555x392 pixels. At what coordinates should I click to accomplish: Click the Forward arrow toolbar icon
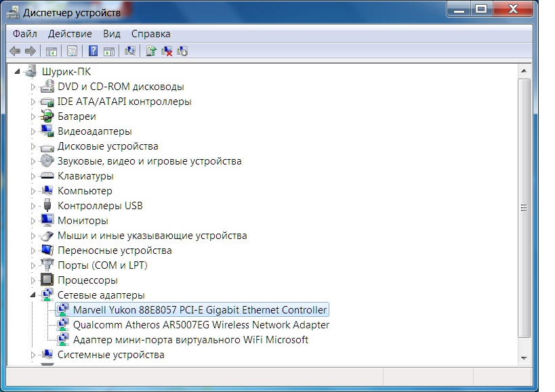pos(30,51)
